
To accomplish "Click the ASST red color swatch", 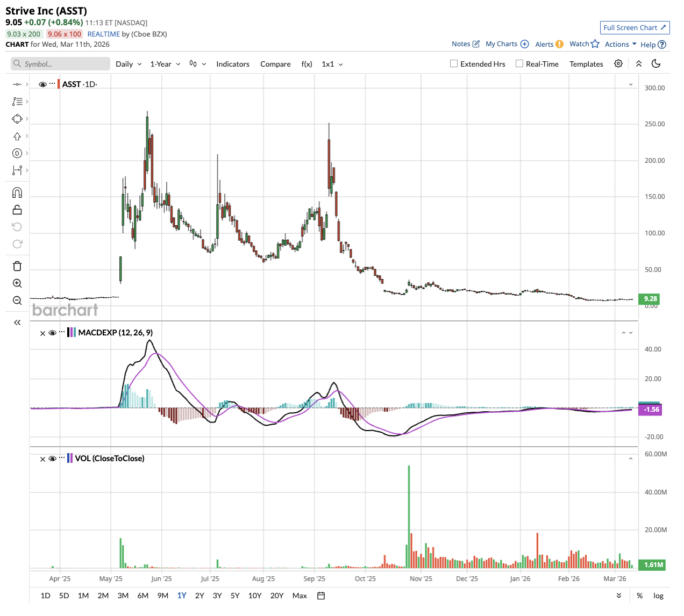I will (59, 84).
